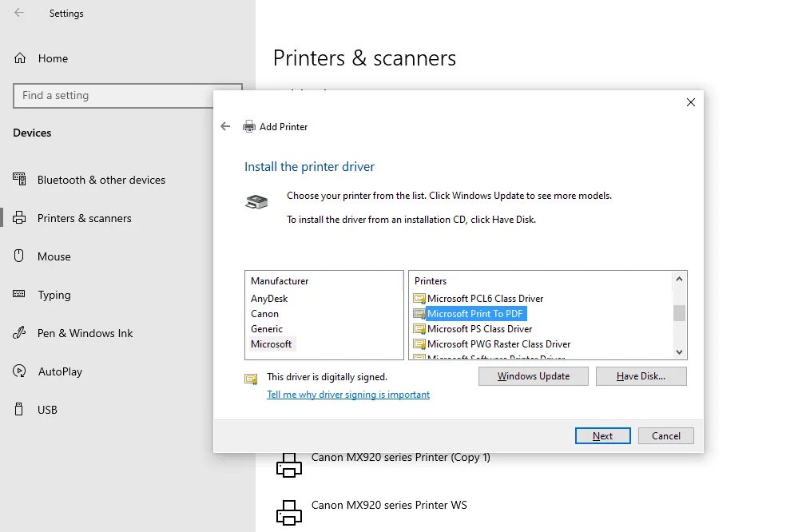This screenshot has height=532, width=798.
Task: Select Microsoft PS Class Driver
Action: pos(479,329)
